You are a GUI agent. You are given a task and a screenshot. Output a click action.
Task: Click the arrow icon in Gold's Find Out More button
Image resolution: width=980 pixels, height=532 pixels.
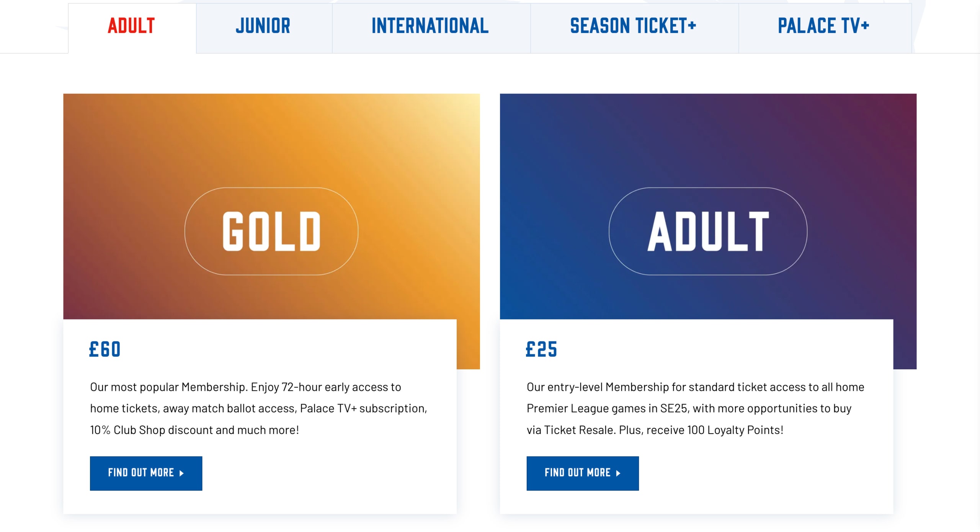click(x=182, y=473)
